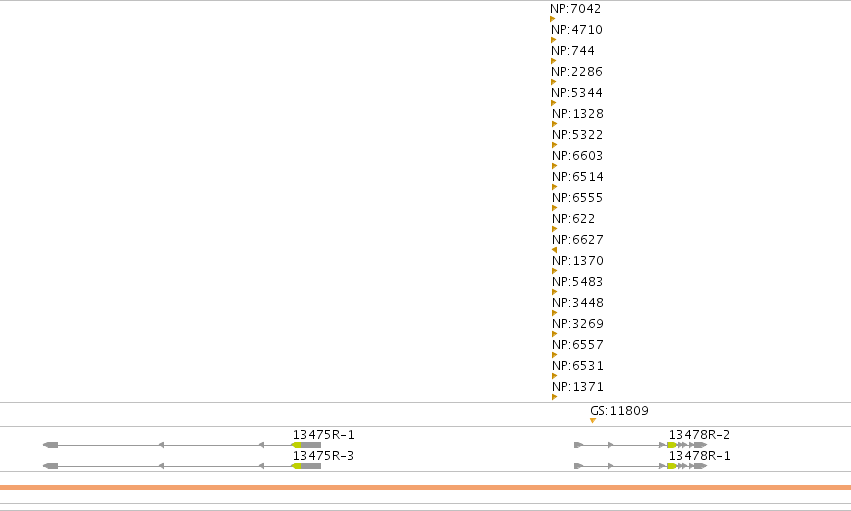Select NP:2286 feature label
This screenshot has width=851, height=511.
[577, 72]
